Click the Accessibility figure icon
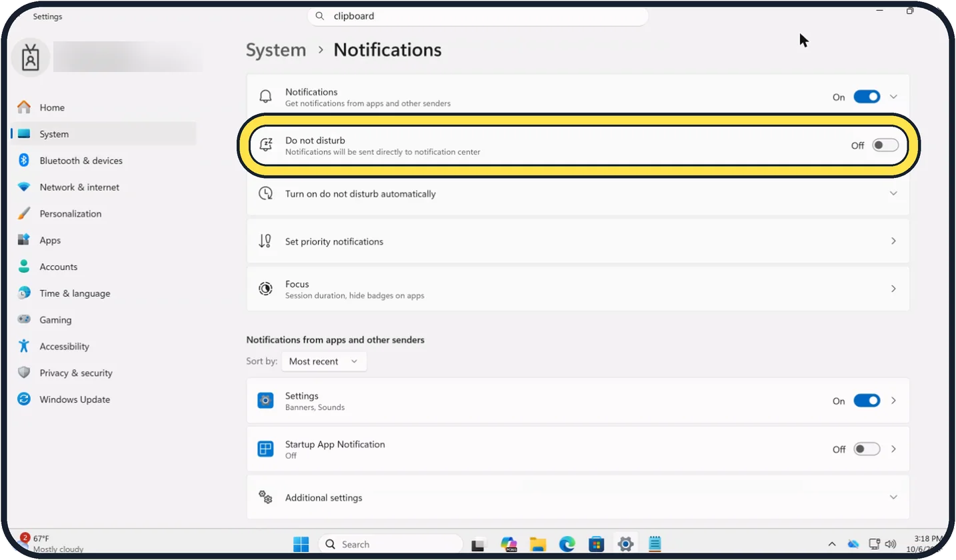The image size is (956, 560). click(24, 347)
